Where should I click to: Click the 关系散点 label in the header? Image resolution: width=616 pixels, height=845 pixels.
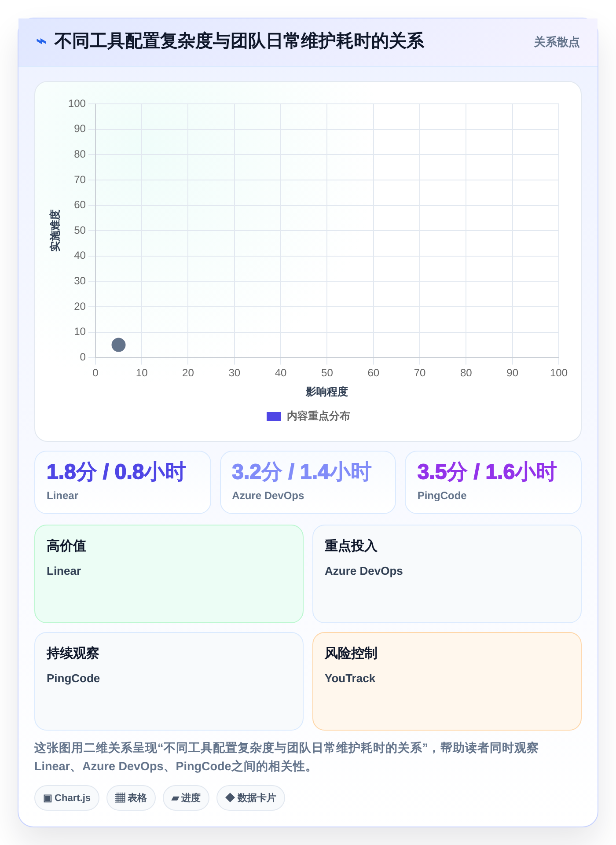click(557, 42)
